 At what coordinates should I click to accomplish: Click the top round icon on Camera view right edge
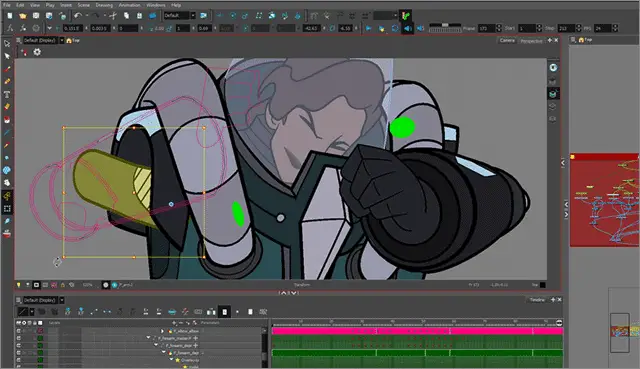(x=553, y=67)
